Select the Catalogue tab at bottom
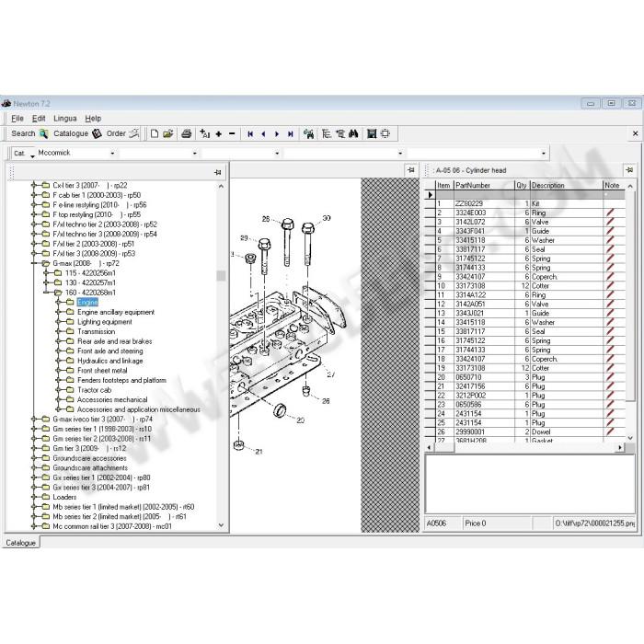Image resolution: width=644 pixels, height=644 pixels. tap(20, 543)
